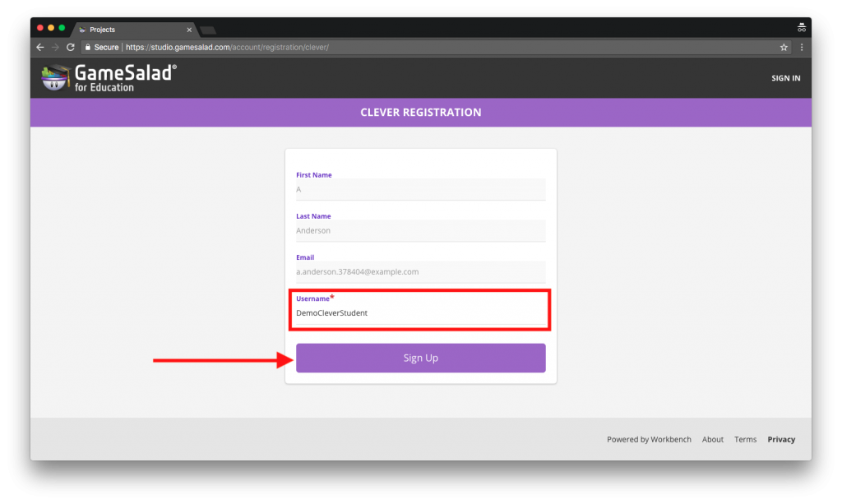Click the incognito icon in title bar
Image resolution: width=842 pixels, height=504 pixels.
tap(801, 27)
